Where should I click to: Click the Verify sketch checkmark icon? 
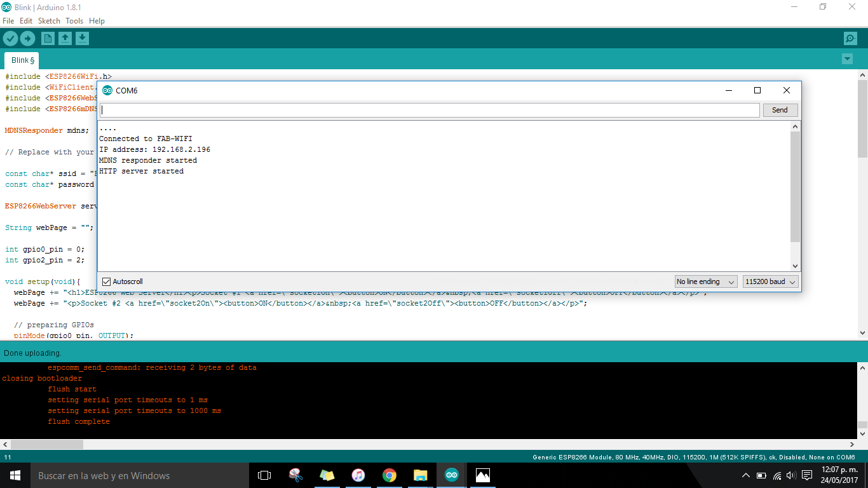click(10, 39)
